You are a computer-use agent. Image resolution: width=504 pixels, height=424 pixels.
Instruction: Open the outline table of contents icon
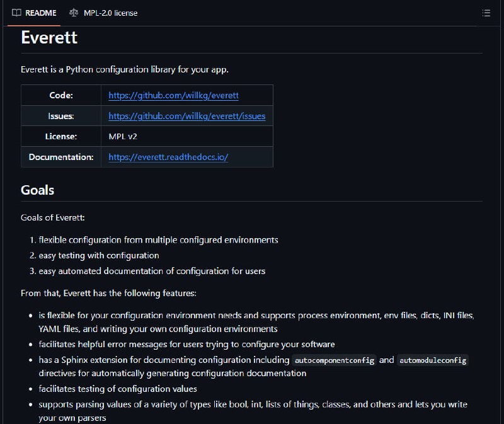coord(486,13)
